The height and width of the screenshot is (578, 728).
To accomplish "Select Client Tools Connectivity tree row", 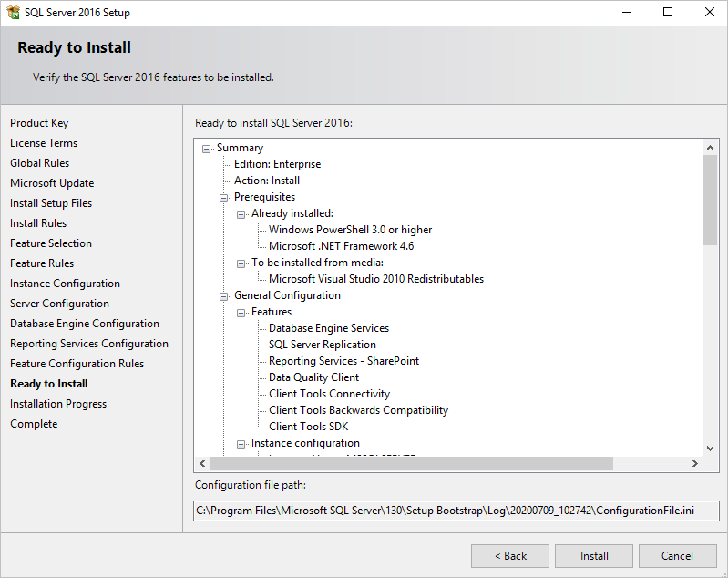I will pos(329,394).
